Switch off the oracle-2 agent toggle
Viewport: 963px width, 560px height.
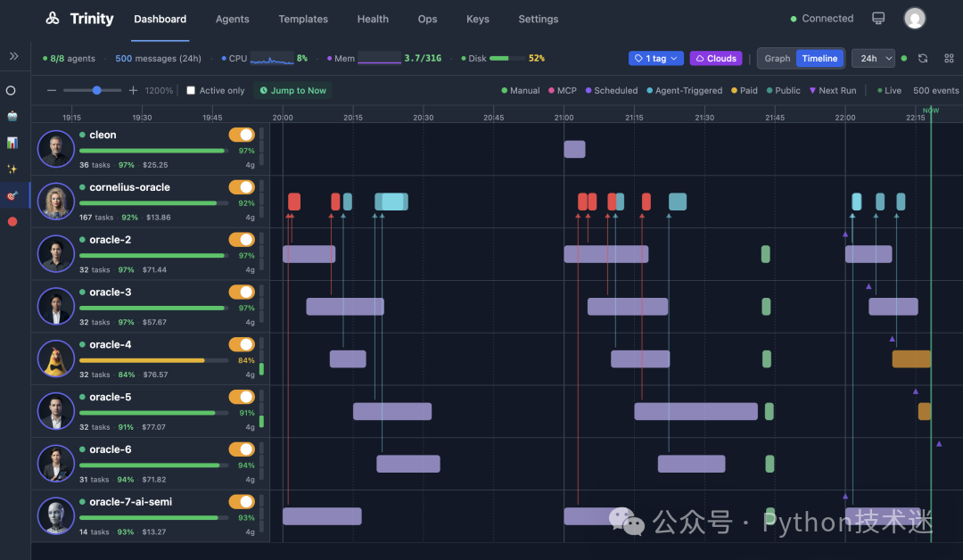point(242,240)
